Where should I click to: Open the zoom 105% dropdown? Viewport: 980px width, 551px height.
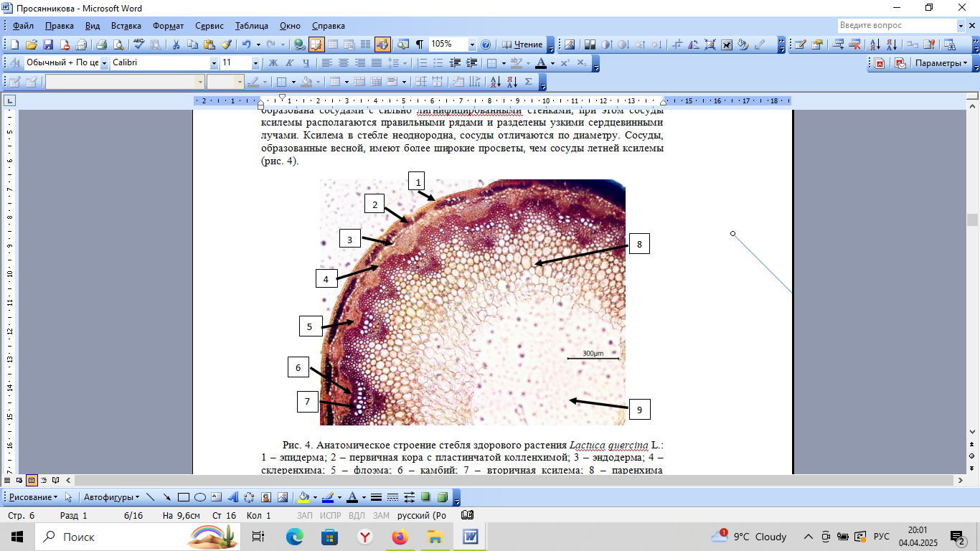[x=471, y=44]
